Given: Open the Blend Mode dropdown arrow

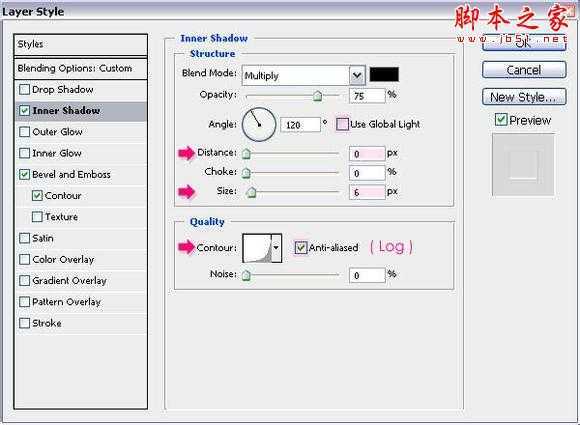Looking at the screenshot, I should [x=357, y=75].
